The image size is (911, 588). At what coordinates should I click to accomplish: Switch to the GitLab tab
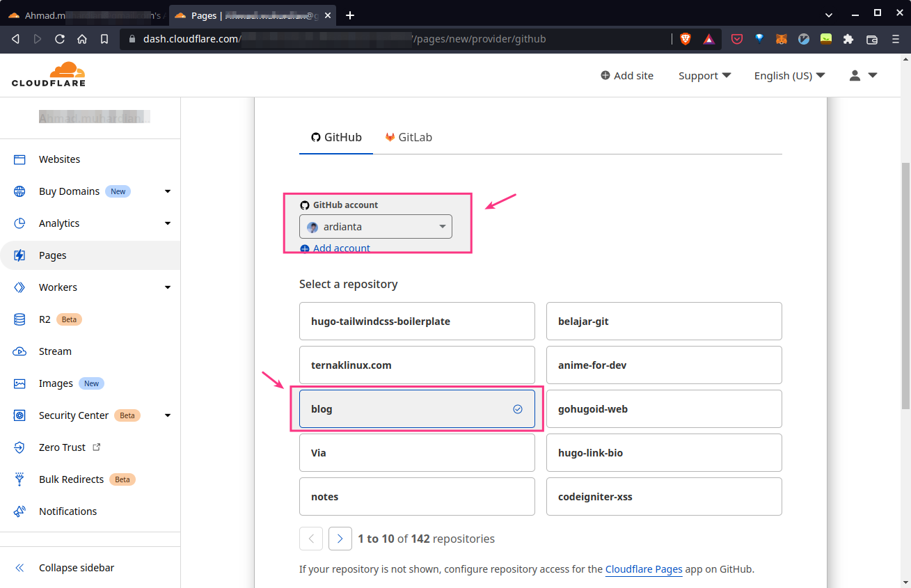tap(409, 137)
